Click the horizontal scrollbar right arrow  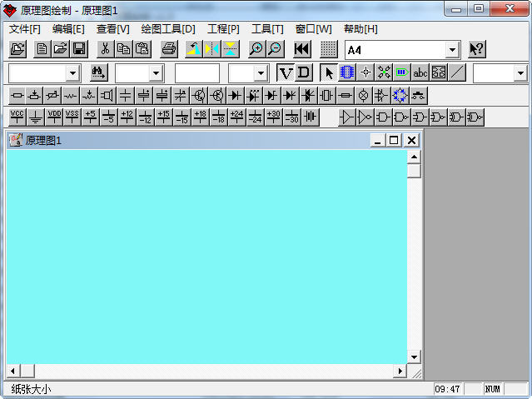400,371
